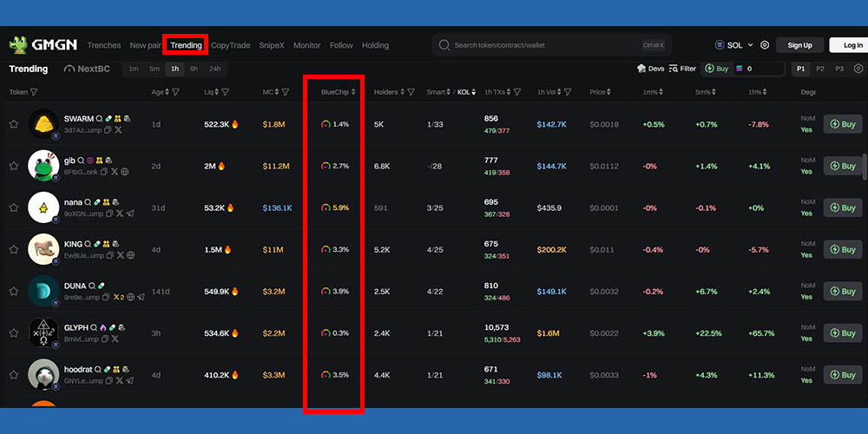Switch to the CopyTrade tab
Viewport: 868px width, 434px height.
(x=230, y=45)
